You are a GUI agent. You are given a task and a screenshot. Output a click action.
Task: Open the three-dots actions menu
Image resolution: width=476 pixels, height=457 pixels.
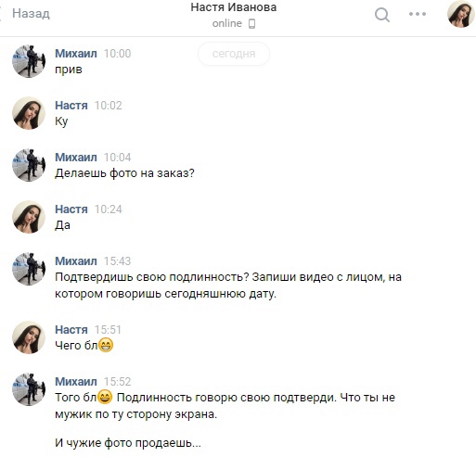click(x=418, y=14)
